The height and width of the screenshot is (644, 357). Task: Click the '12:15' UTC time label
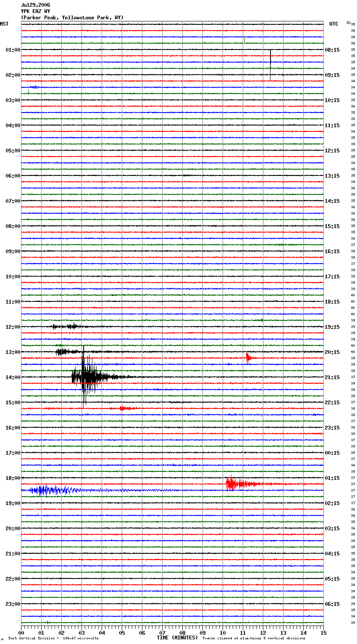pos(332,151)
